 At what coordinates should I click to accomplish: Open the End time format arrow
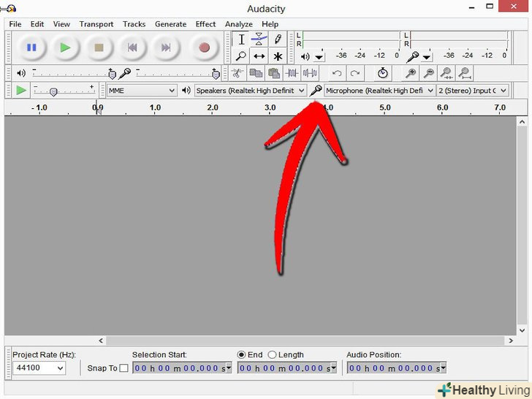[333, 368]
